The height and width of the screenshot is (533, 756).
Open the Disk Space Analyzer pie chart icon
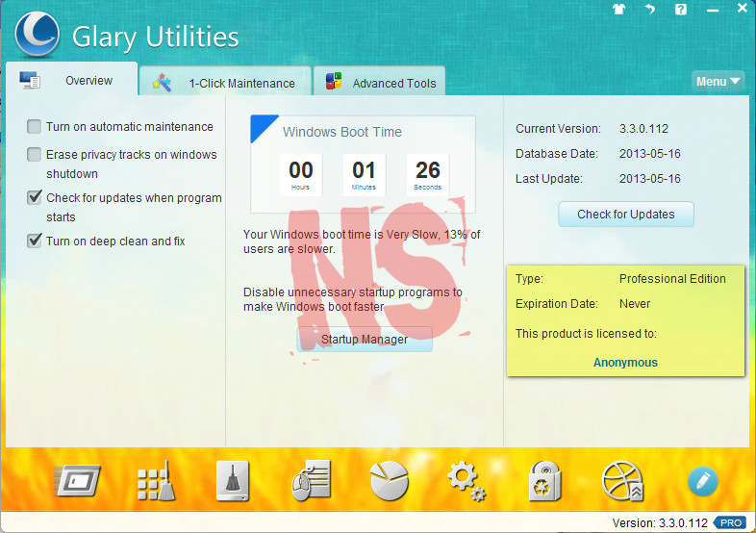pos(390,480)
